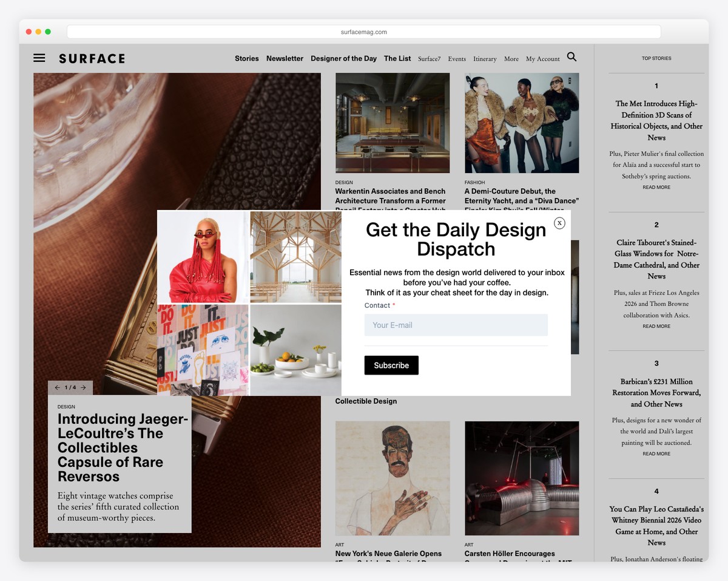Open Designer of the Day menu

[343, 58]
